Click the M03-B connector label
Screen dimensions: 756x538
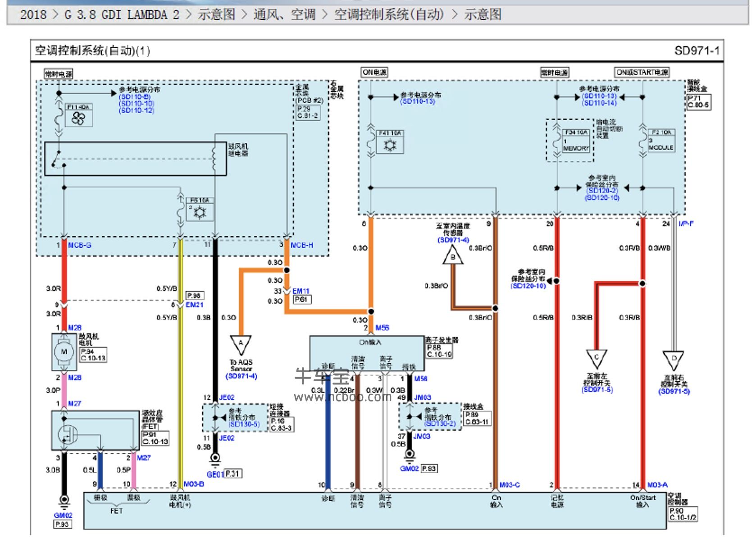[194, 484]
